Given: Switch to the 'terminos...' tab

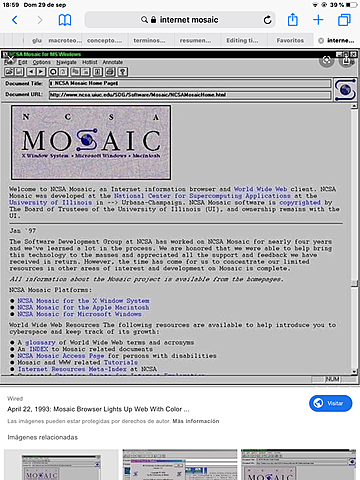Looking at the screenshot, I should 149,40.
